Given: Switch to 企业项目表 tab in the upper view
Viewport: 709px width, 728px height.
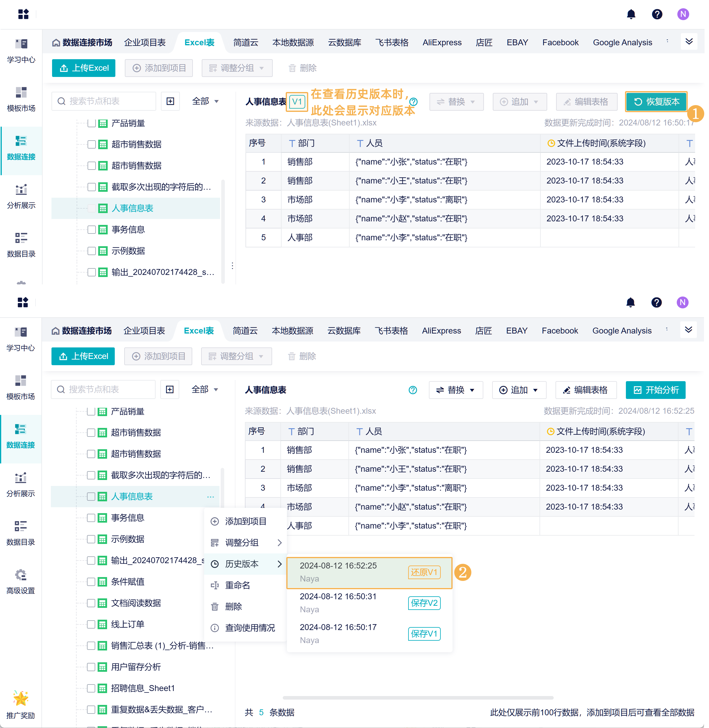Looking at the screenshot, I should 145,43.
